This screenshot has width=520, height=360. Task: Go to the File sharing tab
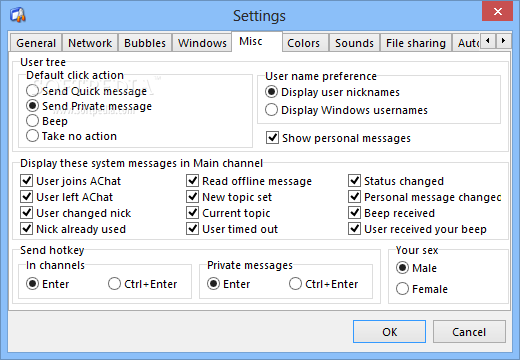(416, 43)
